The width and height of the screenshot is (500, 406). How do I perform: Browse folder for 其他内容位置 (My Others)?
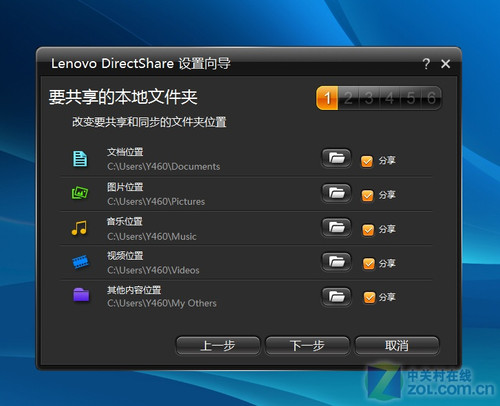coord(336,296)
